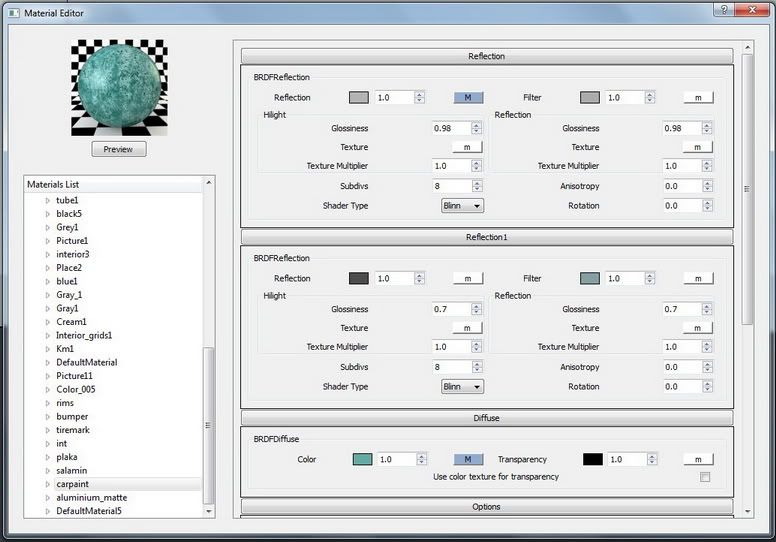Viewport: 776px width, 542px height.
Task: Click the window help question-mark button
Action: pos(724,10)
